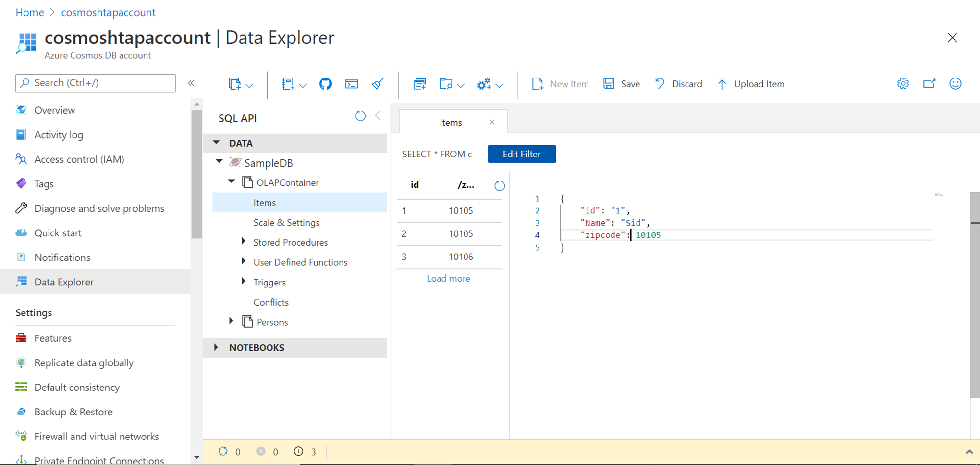Click the Edit Filter button
This screenshot has height=465, width=980.
pos(521,154)
